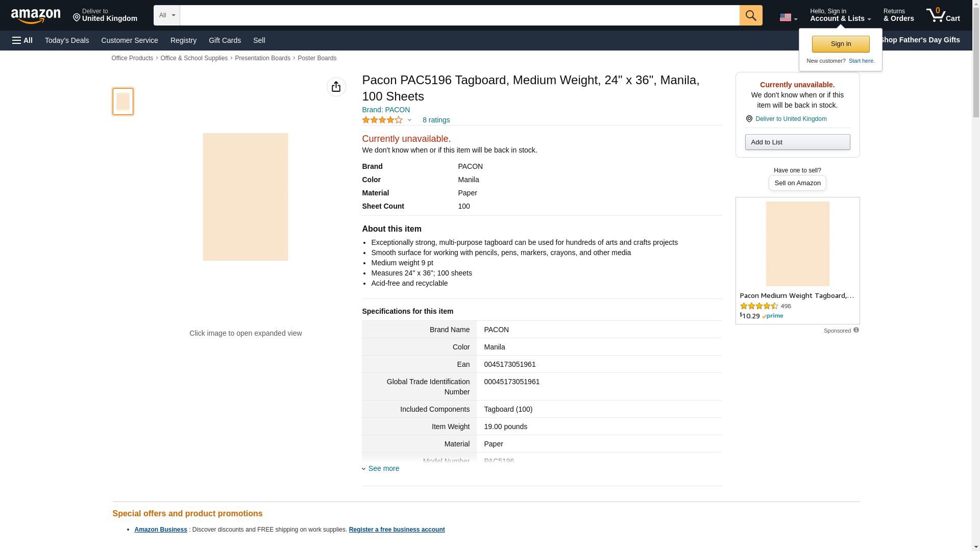Open the search category All dropdown

pyautogui.click(x=166, y=15)
